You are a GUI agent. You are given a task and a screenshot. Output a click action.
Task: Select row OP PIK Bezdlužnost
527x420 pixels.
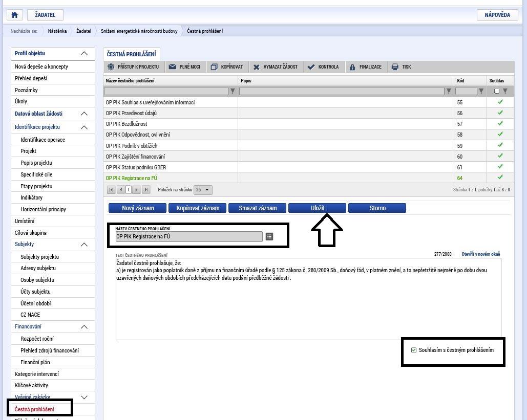point(308,124)
